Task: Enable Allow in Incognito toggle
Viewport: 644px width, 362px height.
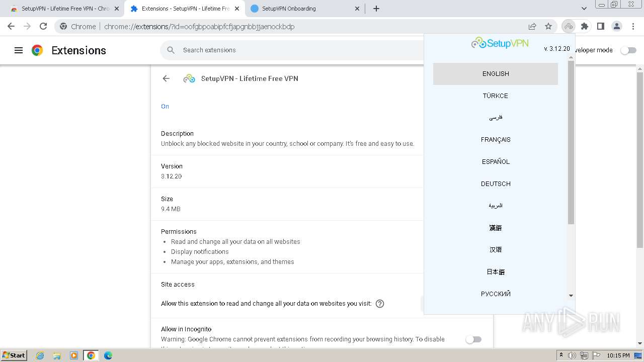Action: coord(473,339)
